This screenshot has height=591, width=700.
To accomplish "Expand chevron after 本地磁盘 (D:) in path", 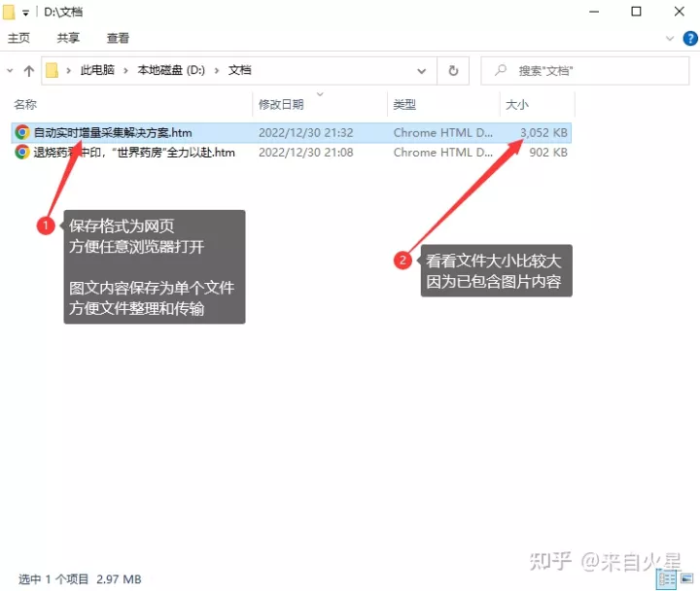I will [217, 71].
